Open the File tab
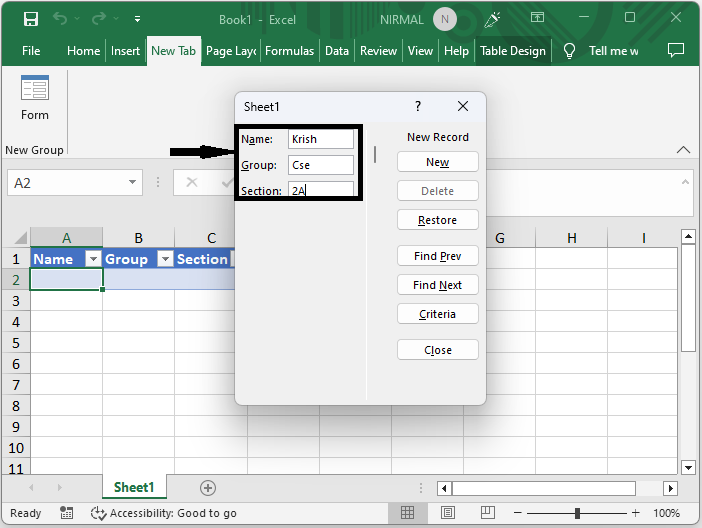 31,51
